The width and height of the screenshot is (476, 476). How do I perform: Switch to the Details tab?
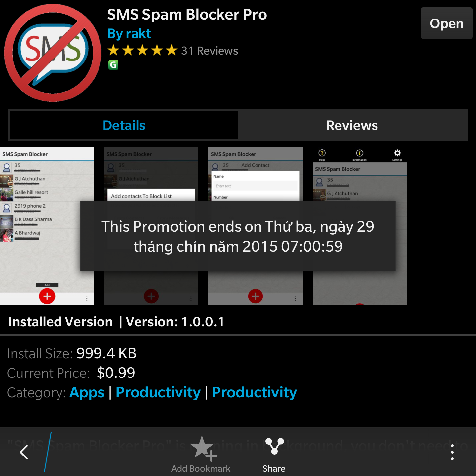click(x=124, y=125)
